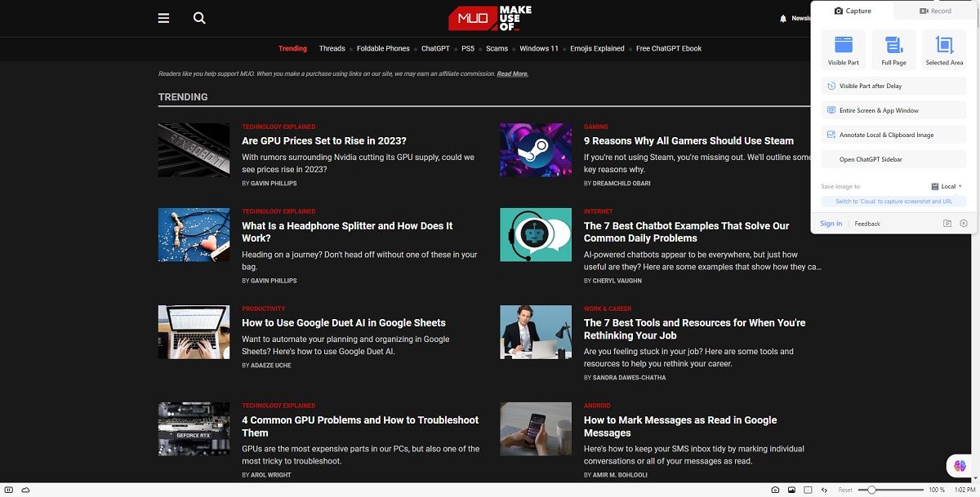Click the Feedback link

(867, 224)
